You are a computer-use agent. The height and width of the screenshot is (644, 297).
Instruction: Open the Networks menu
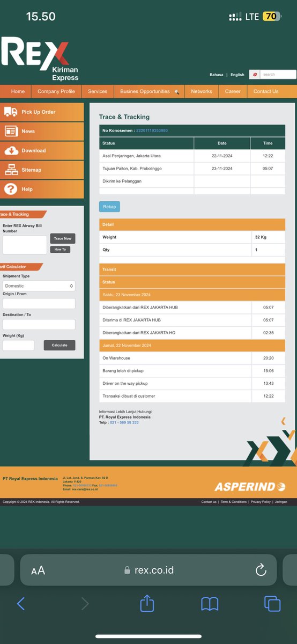tap(202, 91)
